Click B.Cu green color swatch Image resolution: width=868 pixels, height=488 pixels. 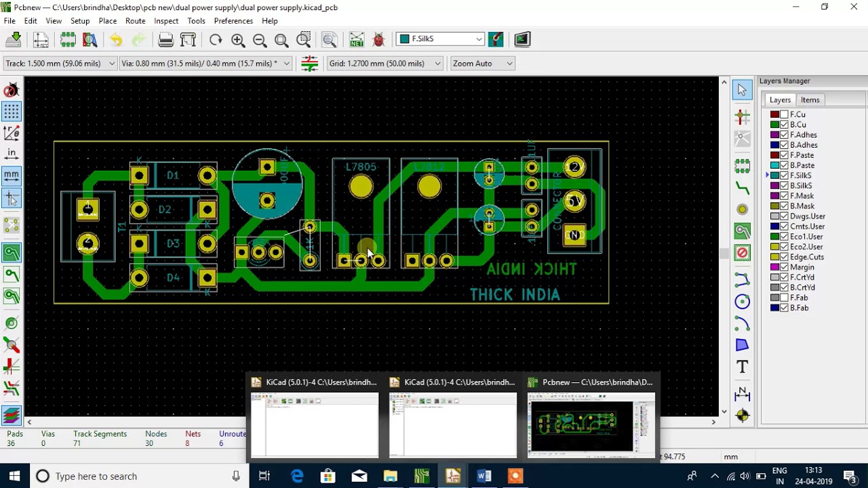click(774, 125)
